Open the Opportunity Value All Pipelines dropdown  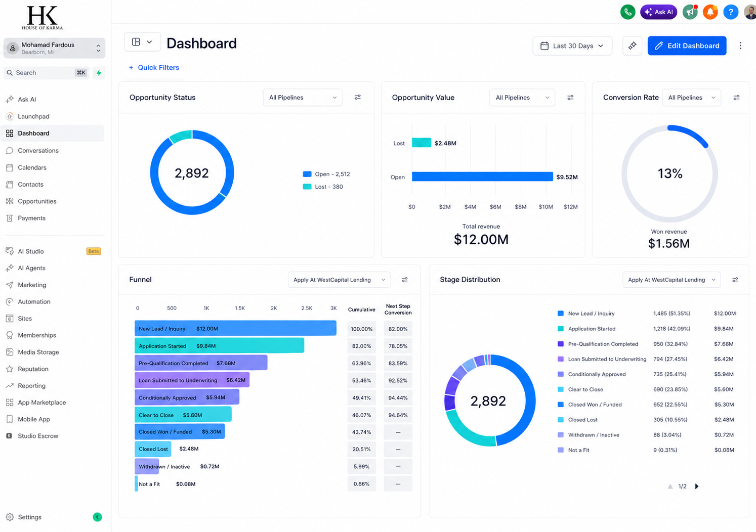[x=522, y=98]
